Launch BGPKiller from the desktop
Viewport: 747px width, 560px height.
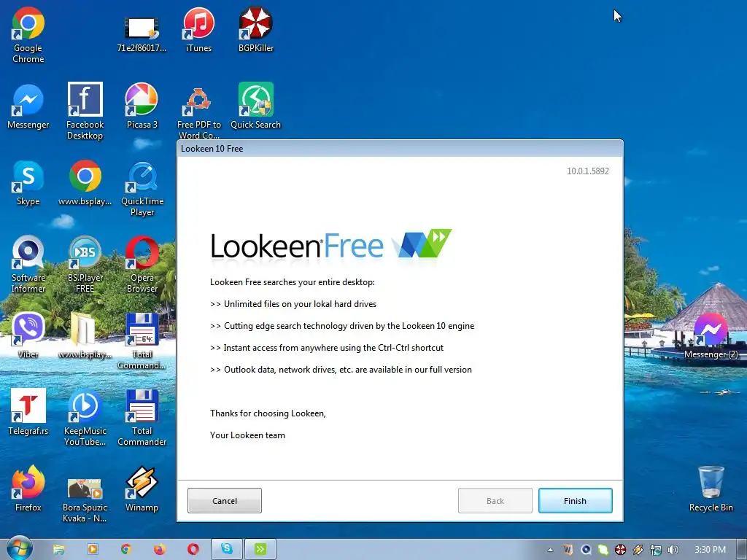(x=256, y=29)
